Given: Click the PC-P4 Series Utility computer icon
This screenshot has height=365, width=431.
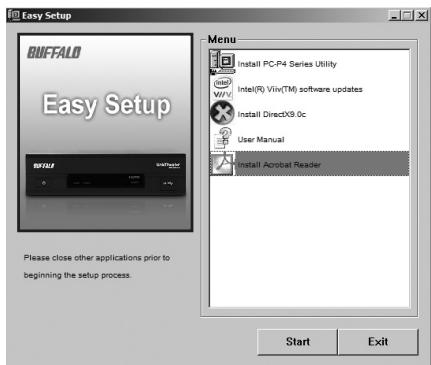Looking at the screenshot, I should [x=222, y=63].
